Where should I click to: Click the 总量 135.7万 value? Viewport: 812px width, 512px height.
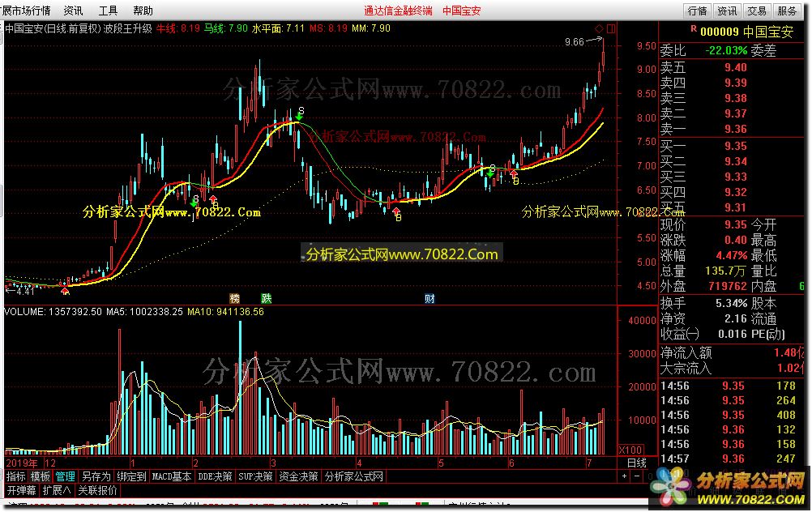[x=725, y=271]
